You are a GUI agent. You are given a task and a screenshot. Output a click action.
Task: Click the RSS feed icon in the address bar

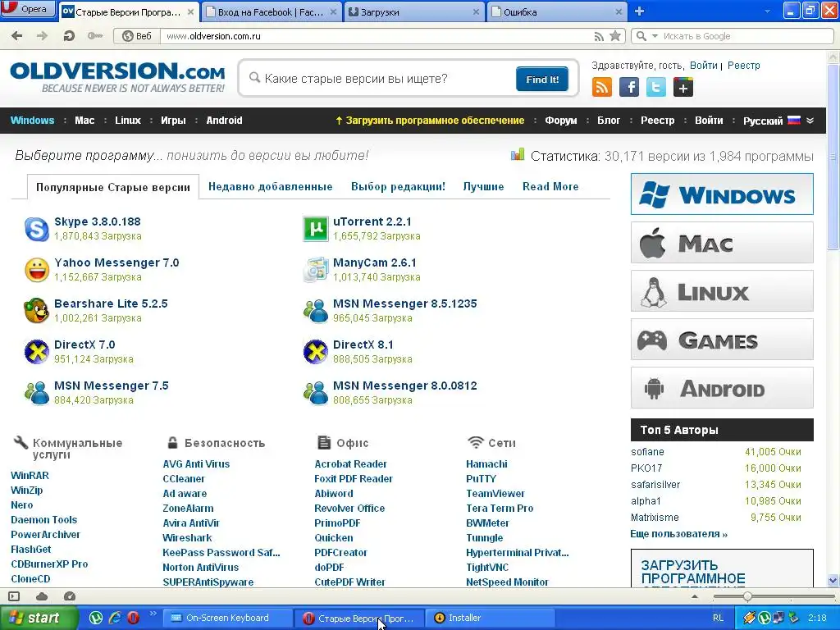599,36
